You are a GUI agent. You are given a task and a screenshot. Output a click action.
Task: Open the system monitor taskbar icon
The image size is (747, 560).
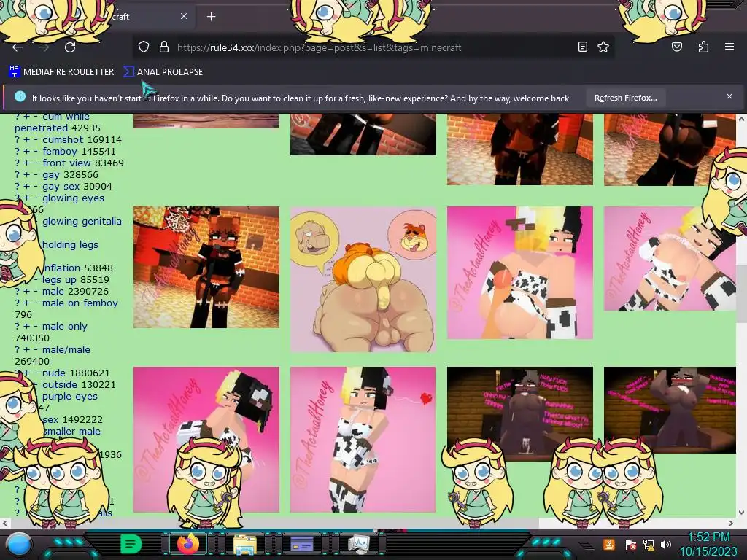pyautogui.click(x=358, y=544)
